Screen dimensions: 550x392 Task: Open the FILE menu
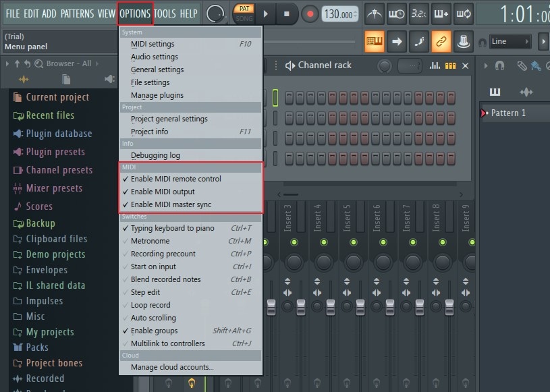pos(13,13)
